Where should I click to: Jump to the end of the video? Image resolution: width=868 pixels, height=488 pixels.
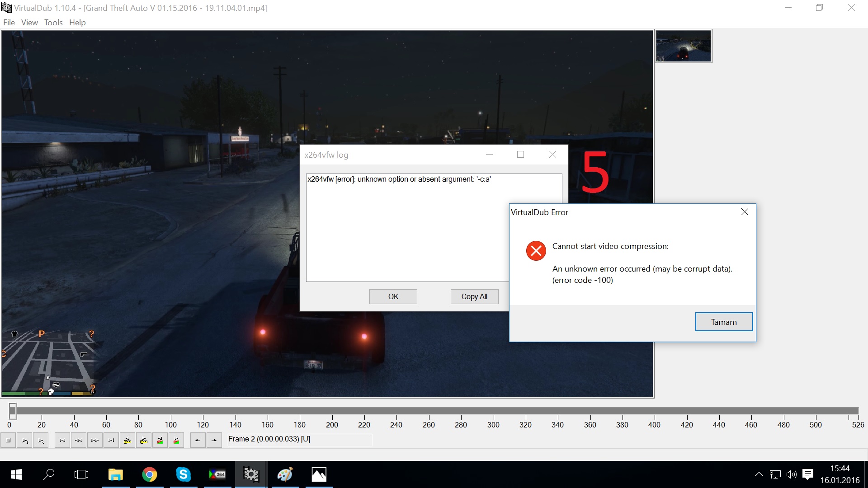111,441
